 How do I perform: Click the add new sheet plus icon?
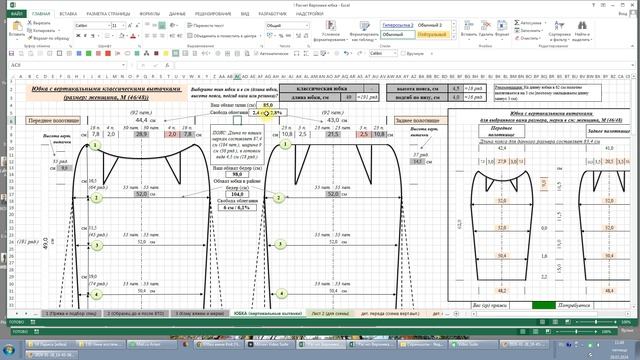pos(456,313)
